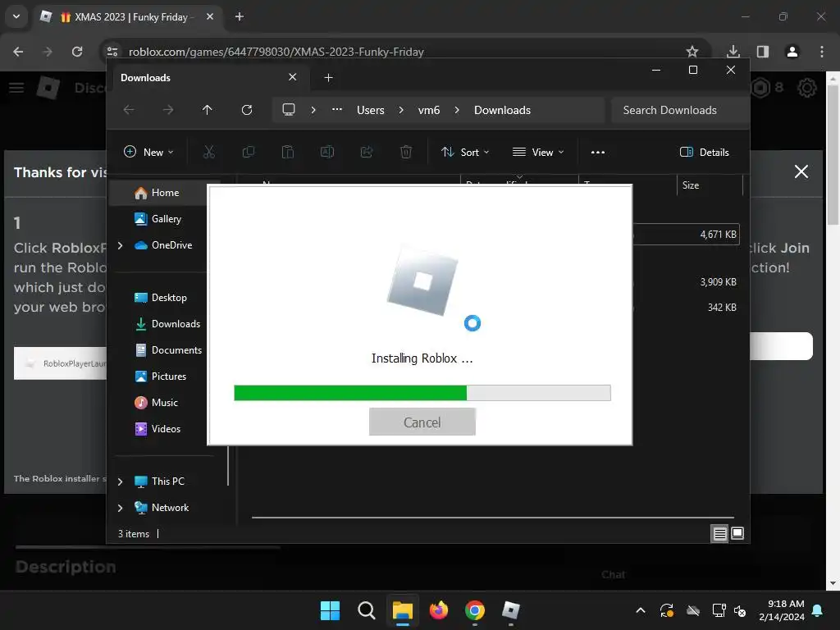840x630 pixels.
Task: Open the New item dropdown in File Explorer
Action: pyautogui.click(x=149, y=152)
